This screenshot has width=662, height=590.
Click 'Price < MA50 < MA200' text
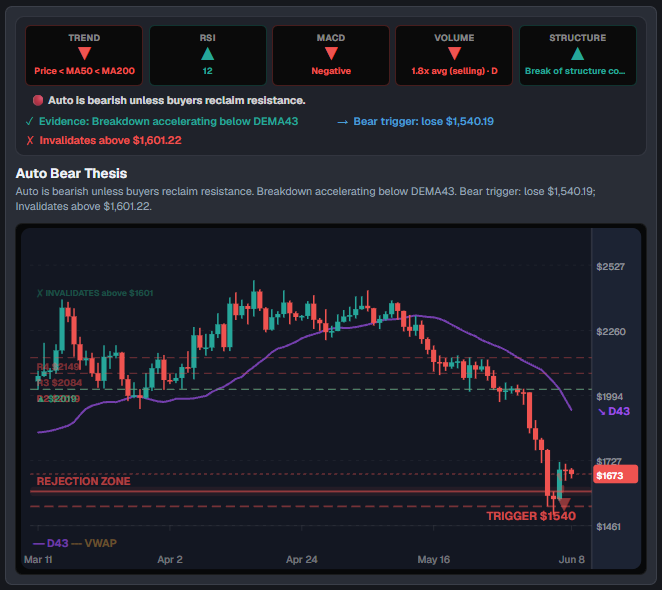coord(84,71)
